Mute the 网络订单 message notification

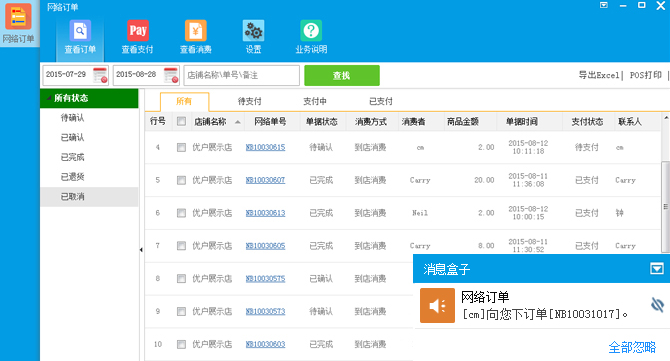pyautogui.click(x=657, y=305)
